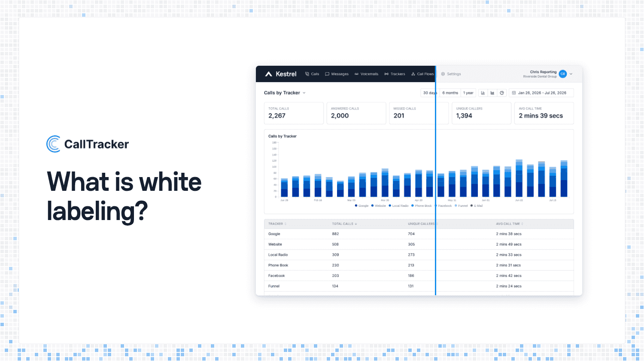The width and height of the screenshot is (644, 361).
Task: Switch to the bar chart view icon
Action: pyautogui.click(x=483, y=93)
